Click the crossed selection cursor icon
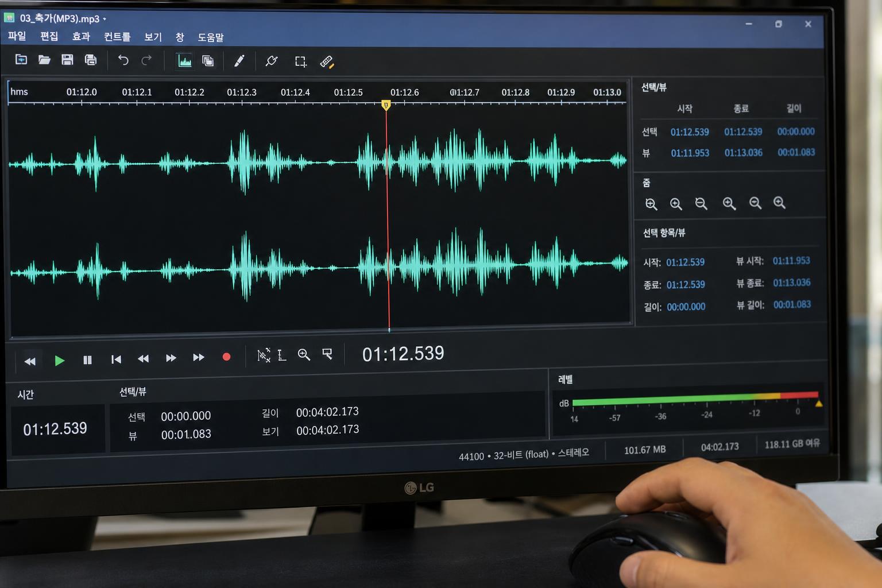The image size is (882, 588). [x=264, y=355]
